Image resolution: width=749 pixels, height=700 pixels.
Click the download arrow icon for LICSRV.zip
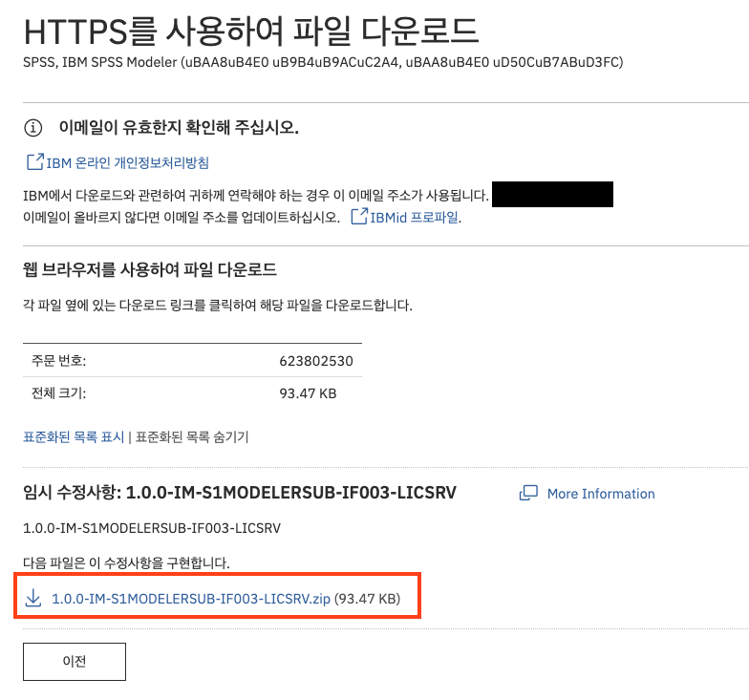pos(32,598)
